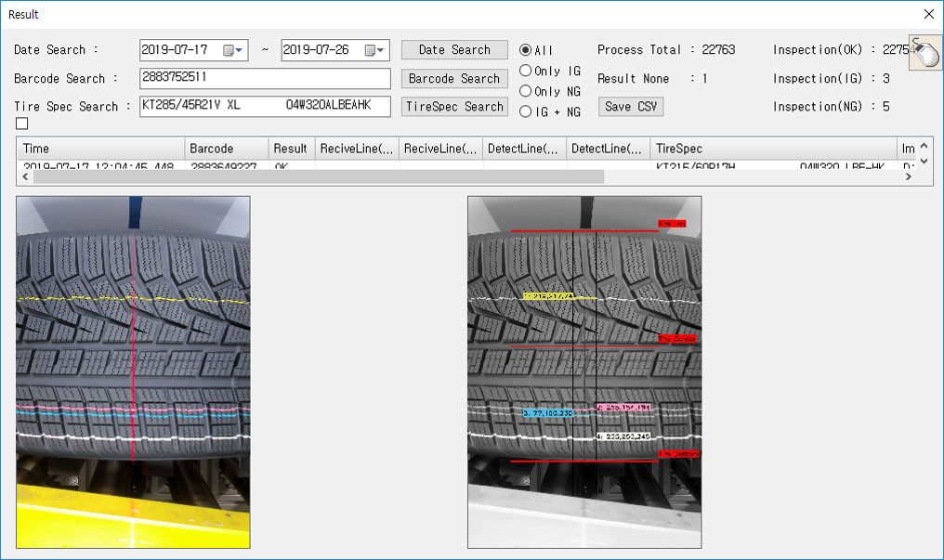Export results with Save CSV
Image resolution: width=944 pixels, height=560 pixels.
click(x=630, y=107)
